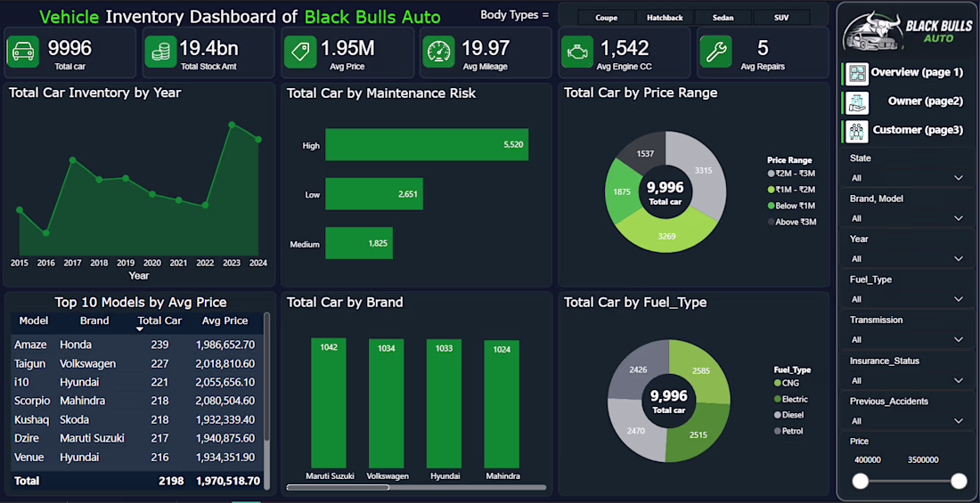Viewport: 980px width, 503px height.
Task: Click the Low maintenance risk bar
Action: (x=374, y=194)
